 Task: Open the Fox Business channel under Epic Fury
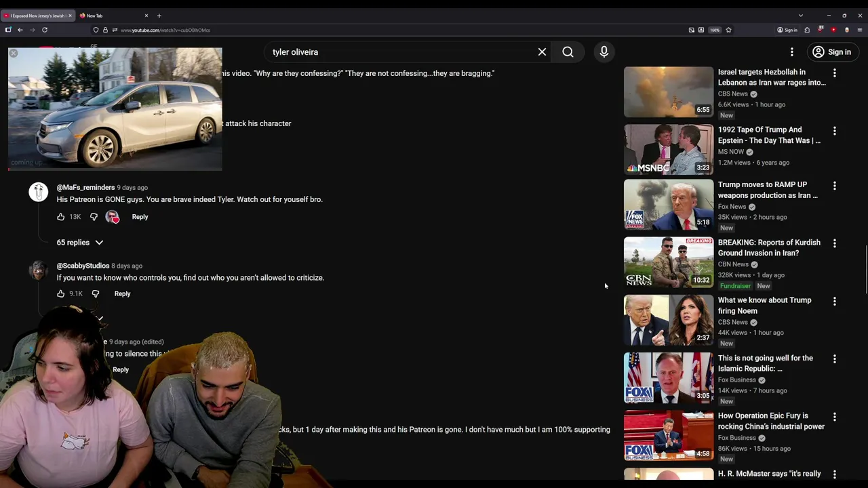coord(736,438)
